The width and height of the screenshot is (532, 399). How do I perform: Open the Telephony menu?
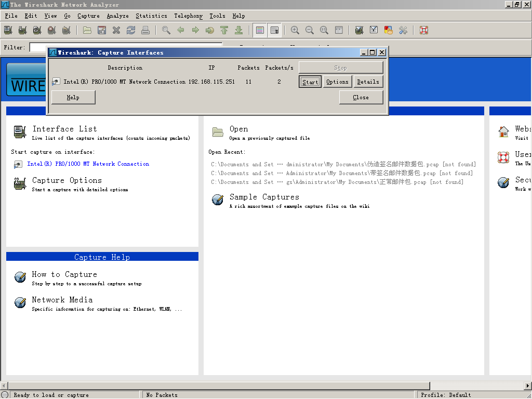[188, 16]
